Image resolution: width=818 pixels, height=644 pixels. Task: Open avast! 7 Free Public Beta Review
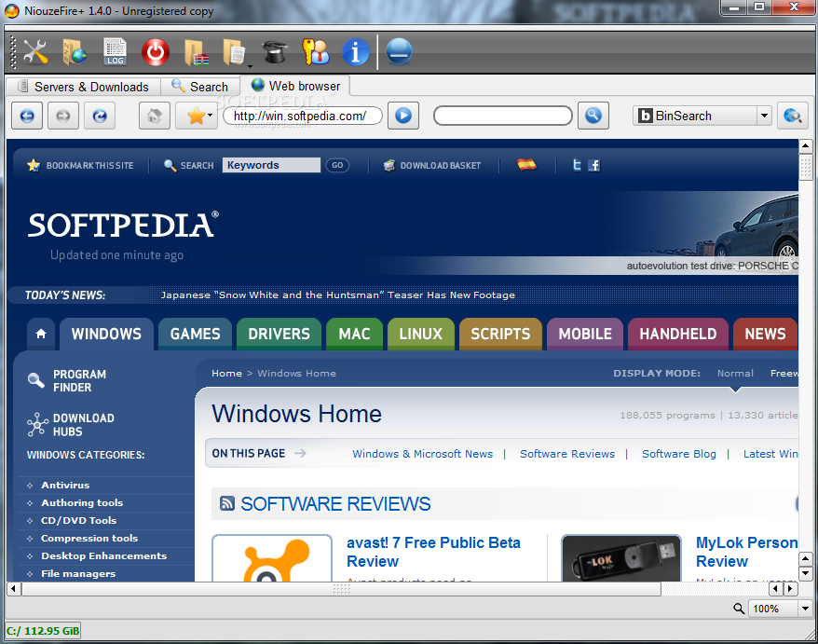click(433, 552)
